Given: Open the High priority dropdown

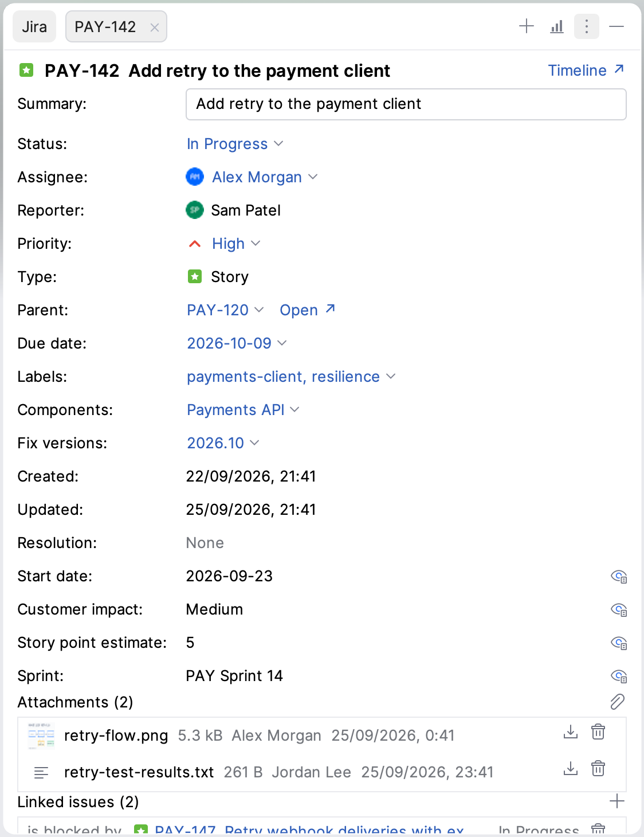Looking at the screenshot, I should [x=236, y=244].
